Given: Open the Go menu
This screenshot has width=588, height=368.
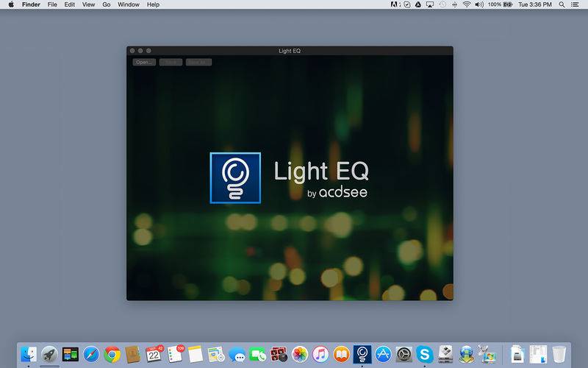Looking at the screenshot, I should [x=107, y=4].
